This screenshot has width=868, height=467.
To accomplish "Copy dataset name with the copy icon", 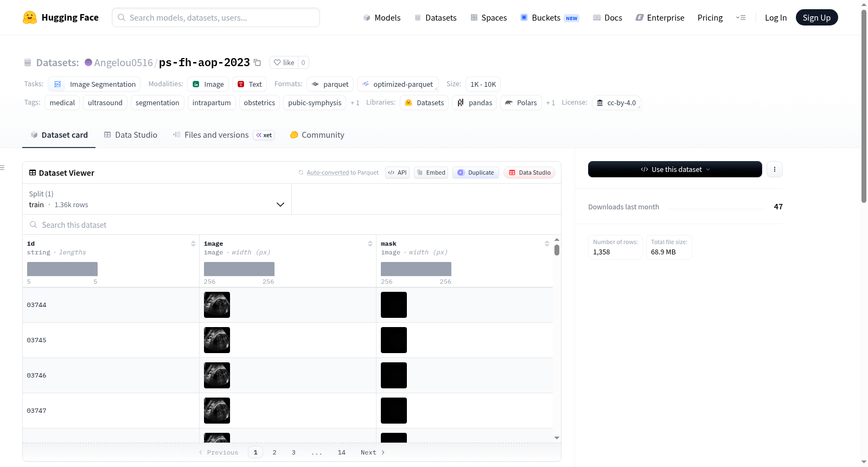I will (258, 62).
